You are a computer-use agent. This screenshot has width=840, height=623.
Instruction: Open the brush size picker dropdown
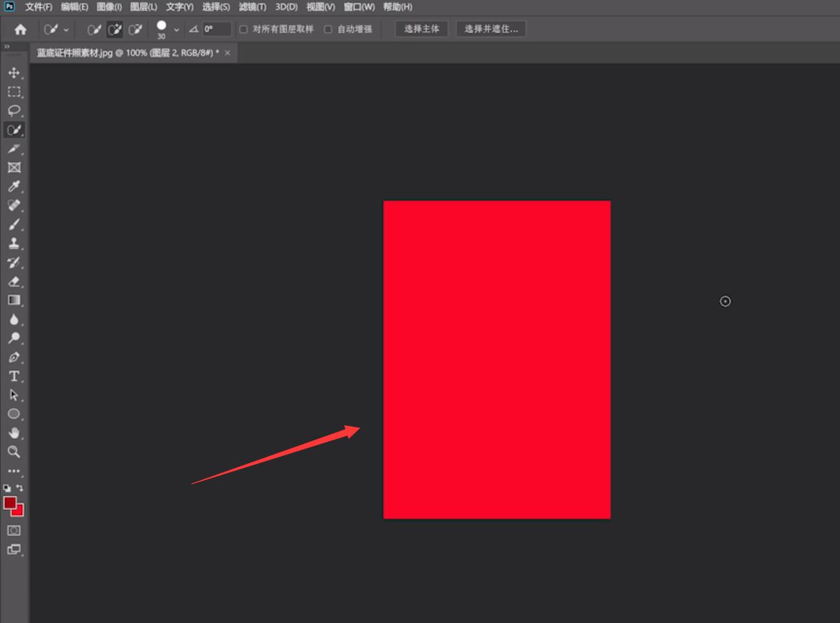tap(176, 30)
